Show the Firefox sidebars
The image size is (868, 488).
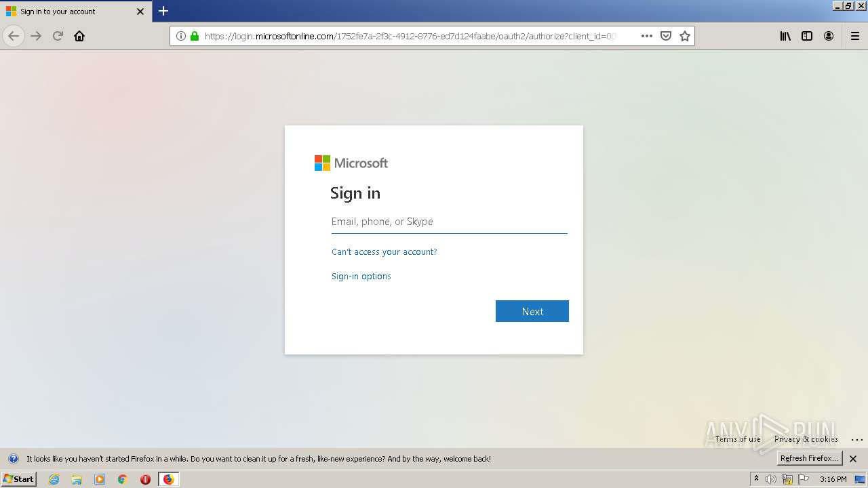click(807, 36)
